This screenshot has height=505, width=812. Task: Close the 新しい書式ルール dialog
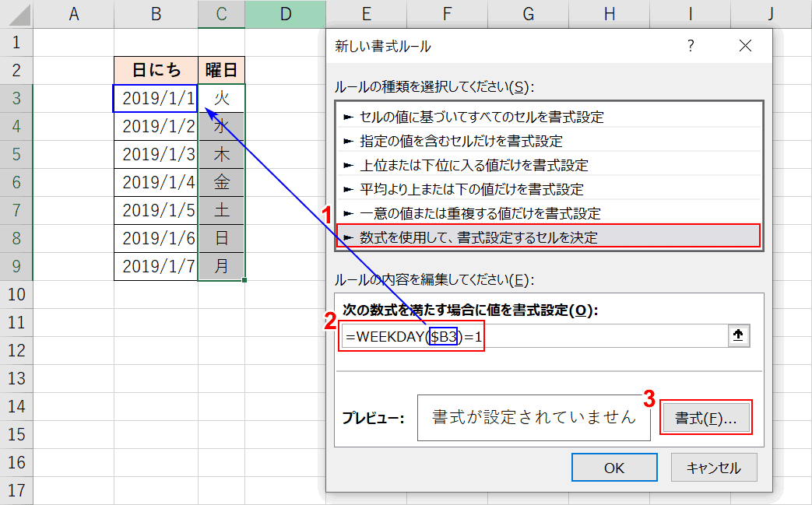(745, 46)
